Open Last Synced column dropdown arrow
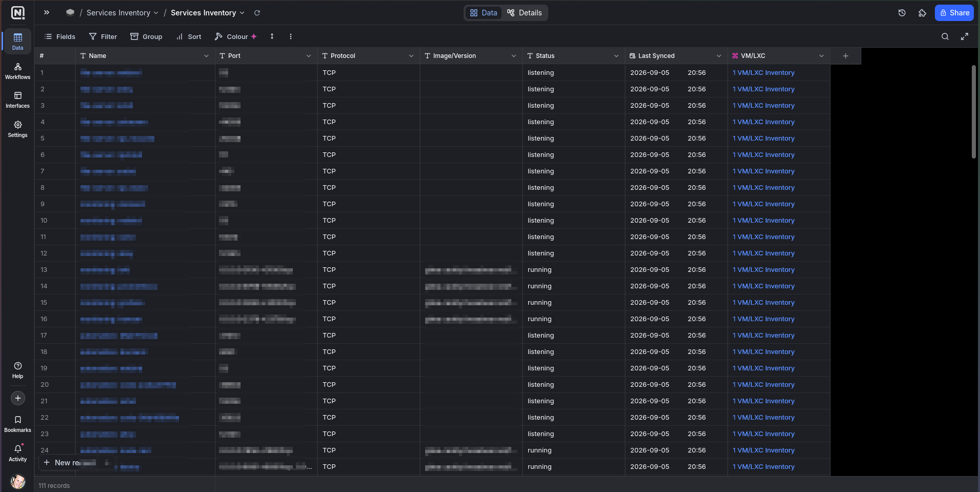The height and width of the screenshot is (492, 980). pyautogui.click(x=719, y=56)
